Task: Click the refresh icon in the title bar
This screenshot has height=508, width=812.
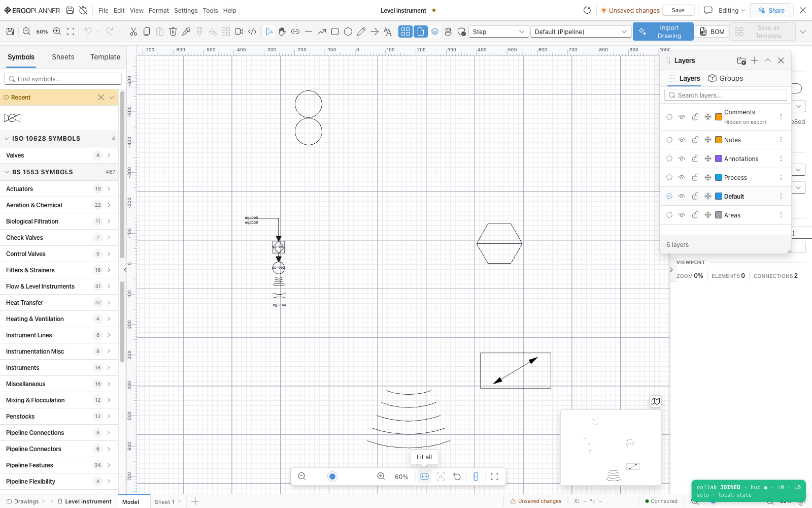Action: click(x=587, y=10)
